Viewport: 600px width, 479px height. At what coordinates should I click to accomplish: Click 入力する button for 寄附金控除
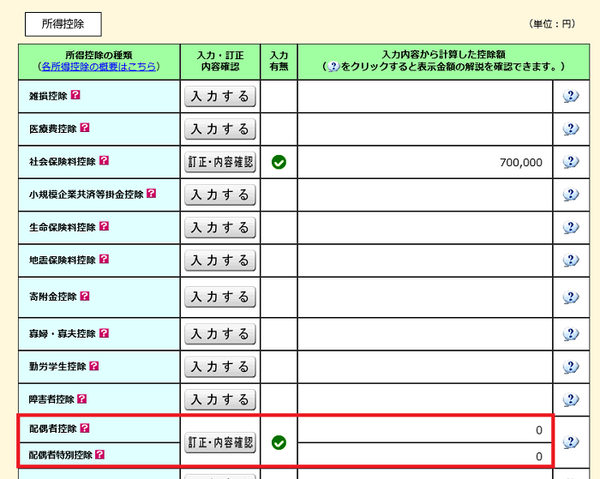coord(220,297)
